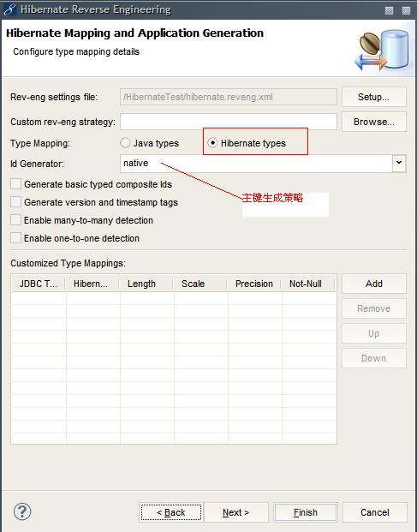Click the Browse... button
The image size is (417, 532).
(x=374, y=122)
